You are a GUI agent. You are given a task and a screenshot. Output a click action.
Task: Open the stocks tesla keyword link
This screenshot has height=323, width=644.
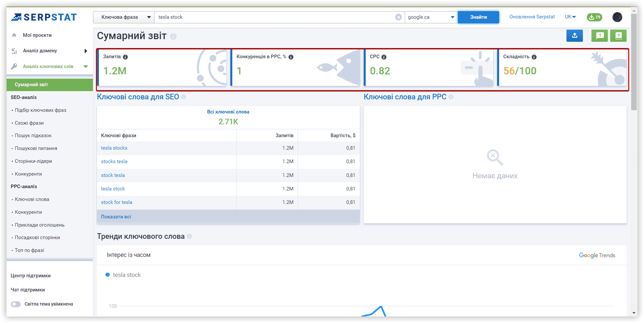click(x=114, y=161)
